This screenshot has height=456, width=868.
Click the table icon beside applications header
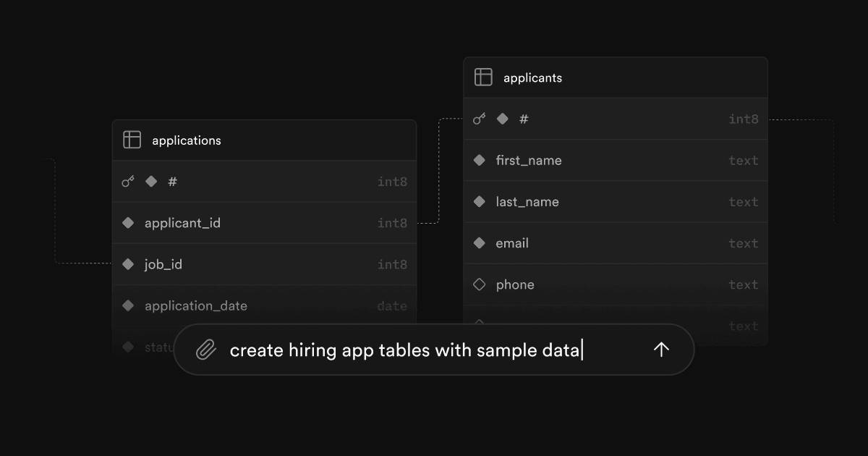coord(132,140)
